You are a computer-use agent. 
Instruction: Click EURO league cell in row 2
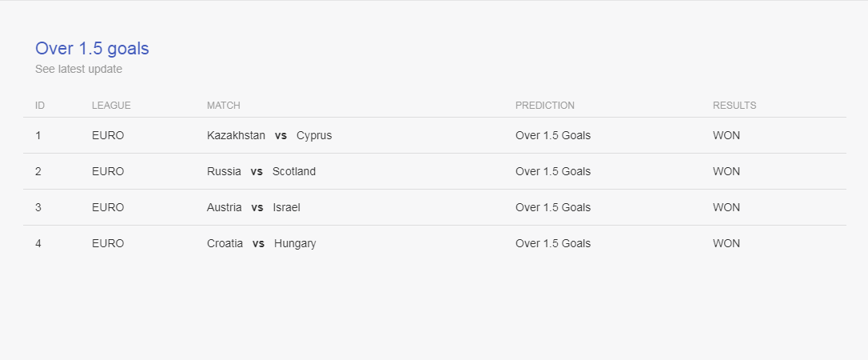[108, 171]
